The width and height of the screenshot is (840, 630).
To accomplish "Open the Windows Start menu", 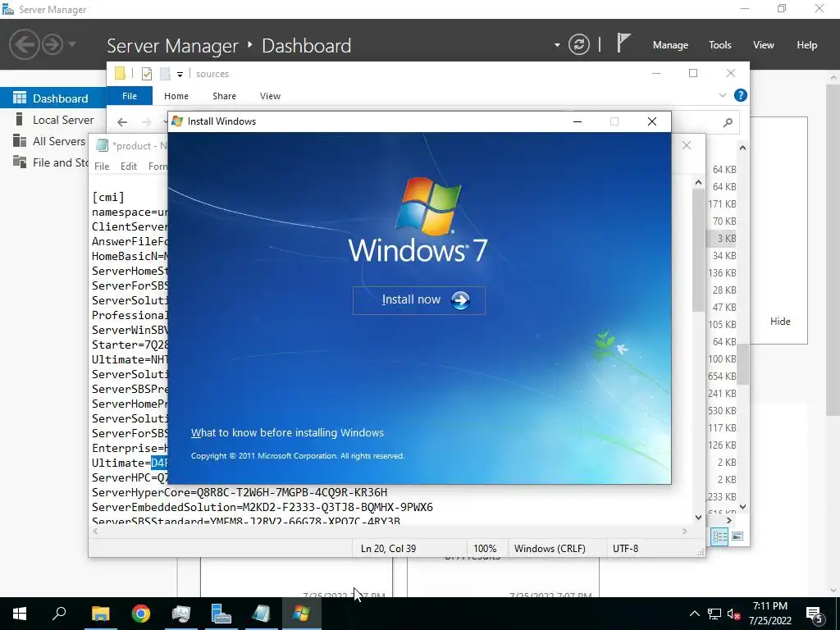I will [x=20, y=614].
